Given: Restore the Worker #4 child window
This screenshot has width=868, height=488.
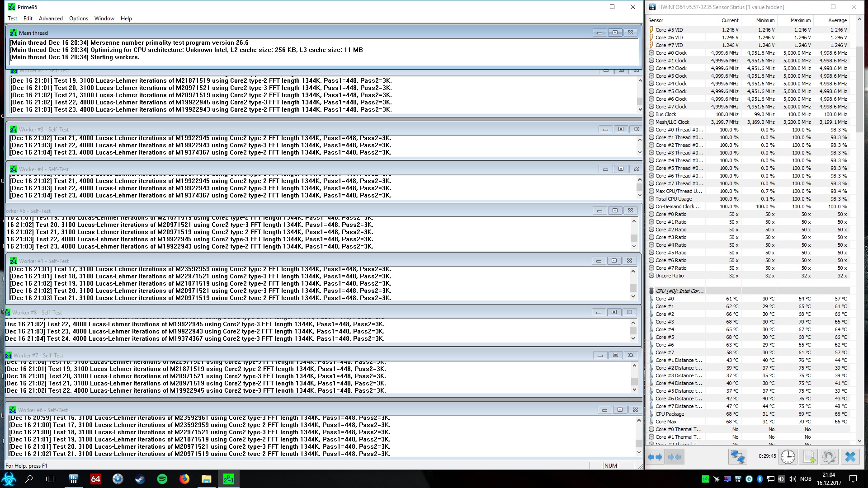Looking at the screenshot, I should tap(621, 169).
